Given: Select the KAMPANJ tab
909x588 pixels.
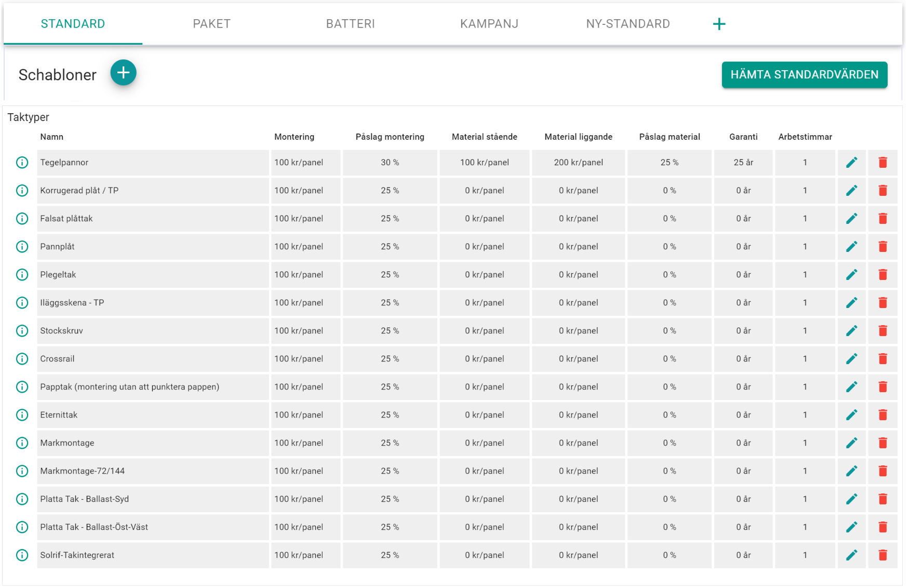Looking at the screenshot, I should click(x=489, y=24).
